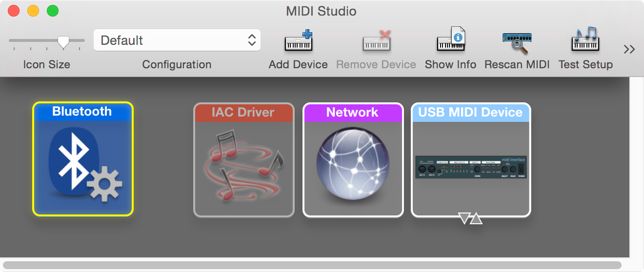Viewport: 644px width, 272px height.
Task: Click the Add Device text label
Action: coord(298,64)
